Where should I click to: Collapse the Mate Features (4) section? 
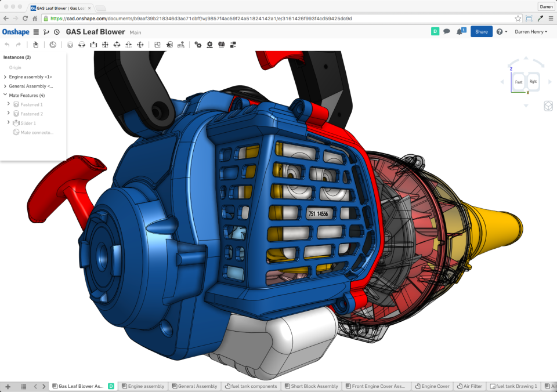point(5,95)
